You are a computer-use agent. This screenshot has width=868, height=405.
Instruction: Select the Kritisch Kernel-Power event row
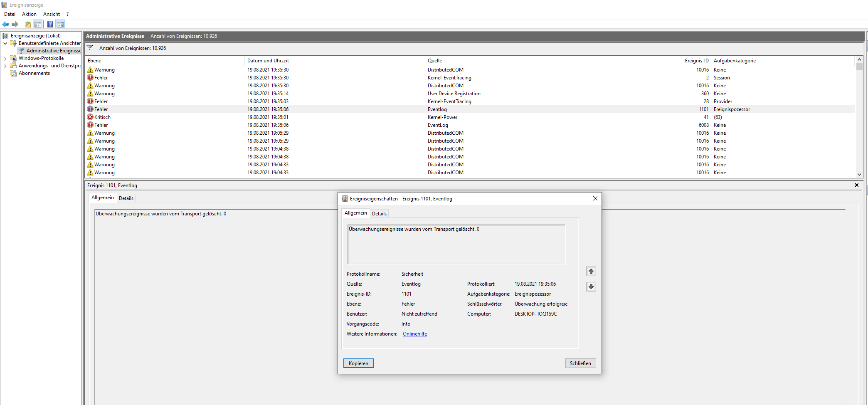[470, 117]
